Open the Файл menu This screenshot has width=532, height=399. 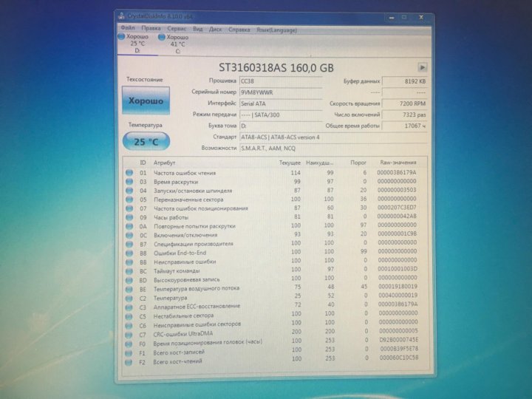tap(128, 28)
